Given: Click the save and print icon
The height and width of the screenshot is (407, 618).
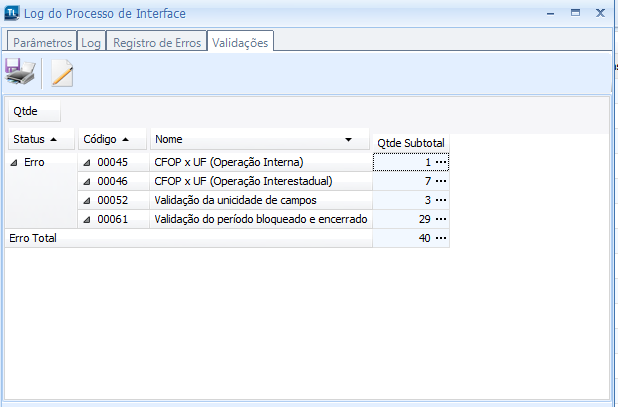Looking at the screenshot, I should tap(21, 72).
